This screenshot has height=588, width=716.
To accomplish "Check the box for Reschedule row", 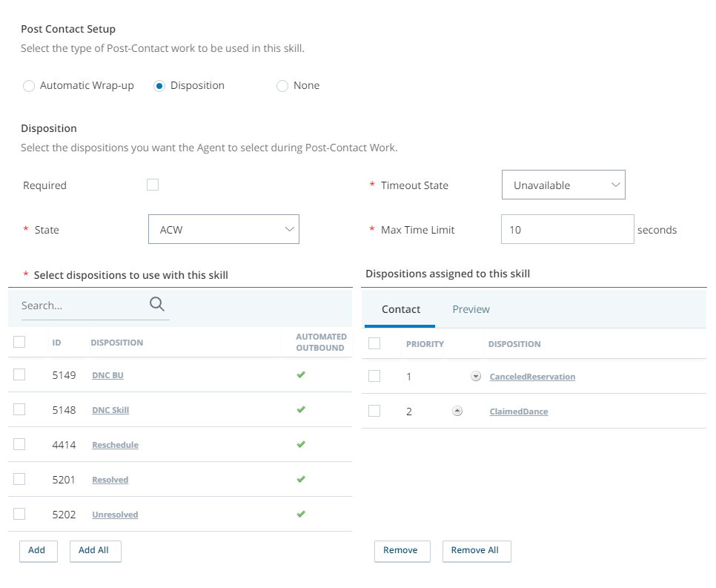I will point(19,444).
